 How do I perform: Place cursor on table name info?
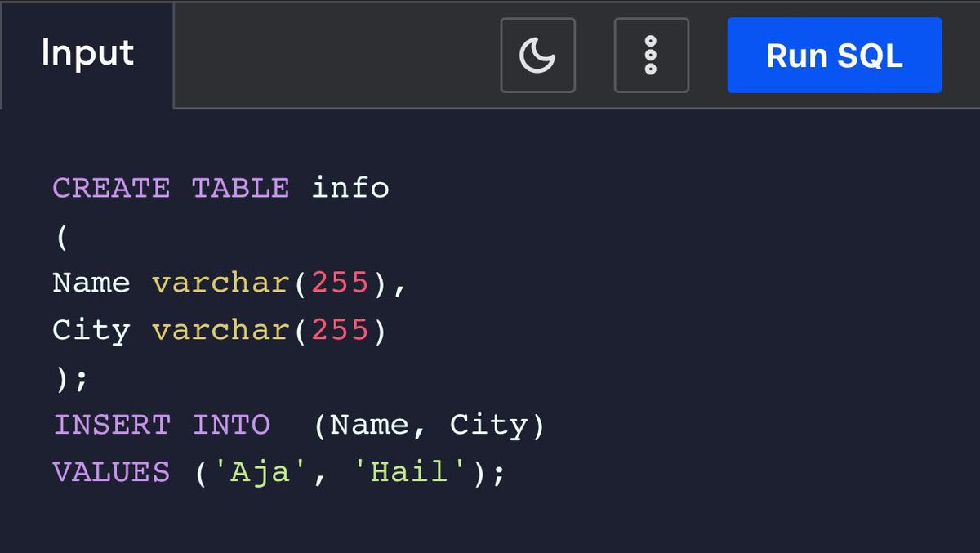[351, 188]
